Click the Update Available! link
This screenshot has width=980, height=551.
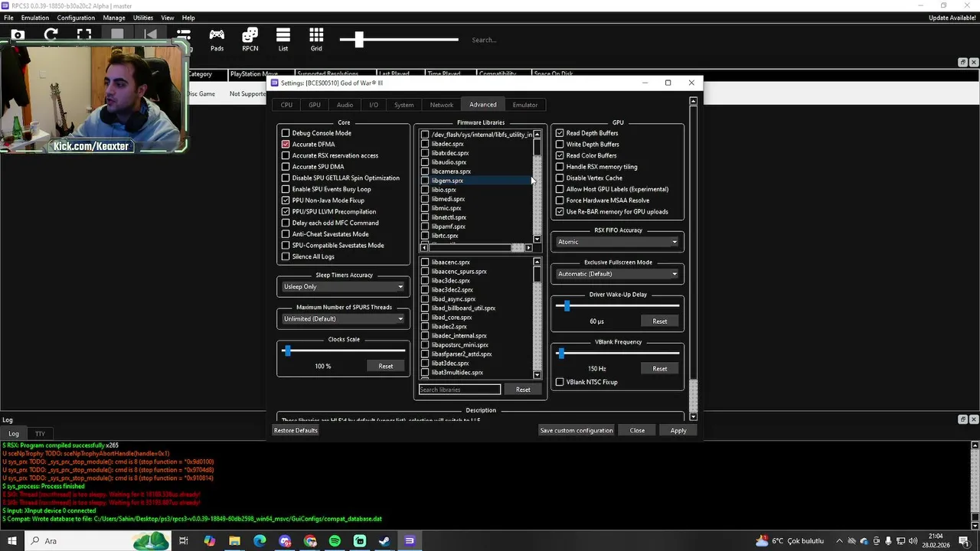[952, 18]
